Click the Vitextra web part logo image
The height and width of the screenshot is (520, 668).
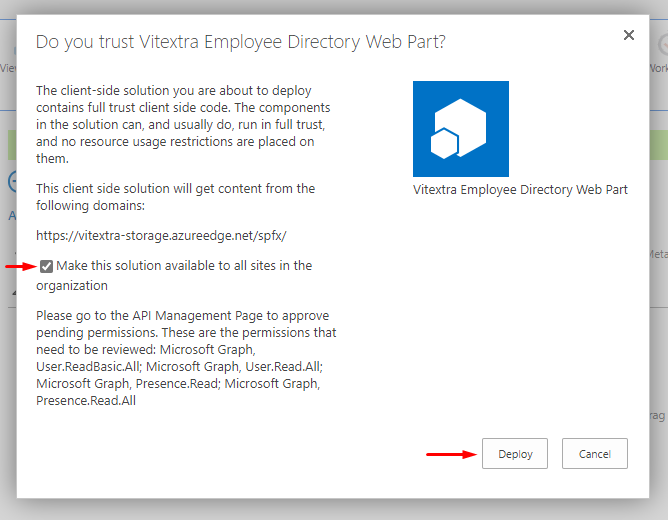coord(461,129)
